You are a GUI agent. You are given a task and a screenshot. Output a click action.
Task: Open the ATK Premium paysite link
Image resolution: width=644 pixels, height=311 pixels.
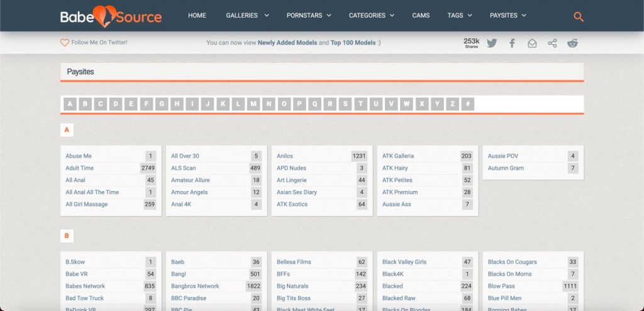pyautogui.click(x=400, y=192)
